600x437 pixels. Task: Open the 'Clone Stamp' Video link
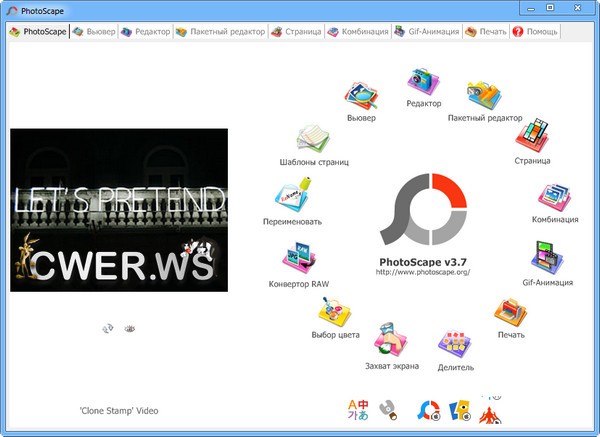[x=118, y=411]
